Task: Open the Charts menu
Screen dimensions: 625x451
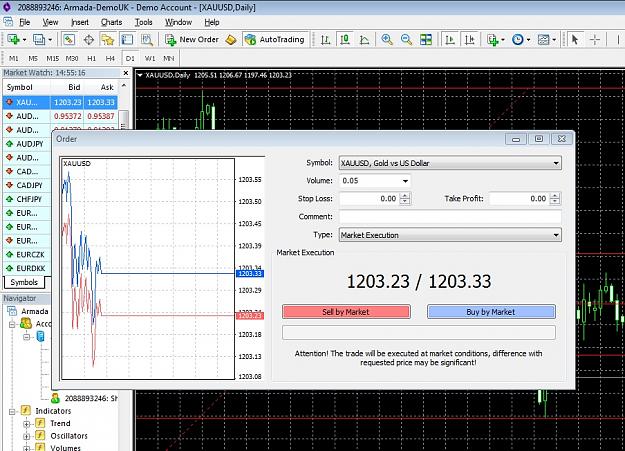Action: coord(111,22)
